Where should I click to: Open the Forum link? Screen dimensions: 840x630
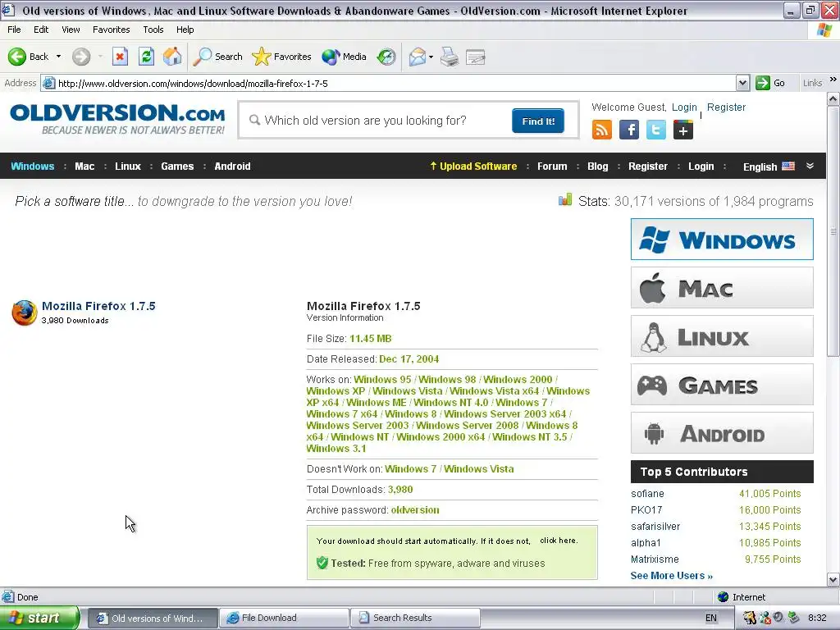click(x=552, y=166)
